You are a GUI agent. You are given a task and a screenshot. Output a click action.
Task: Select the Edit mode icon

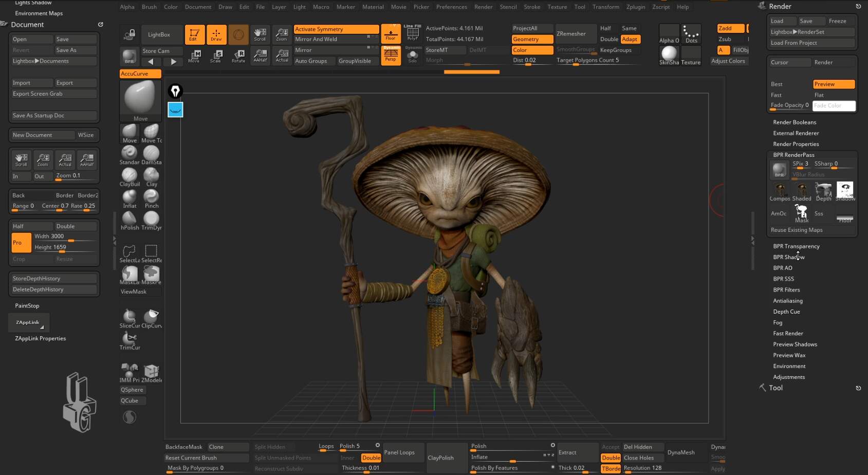(194, 34)
